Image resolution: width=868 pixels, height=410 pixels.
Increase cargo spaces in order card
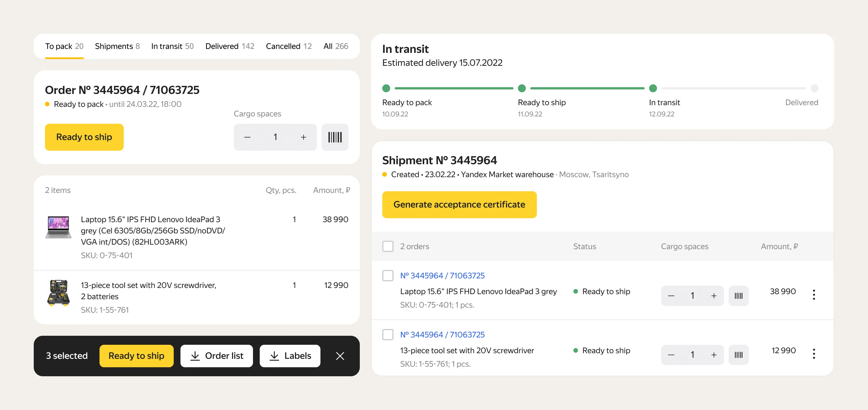[304, 137]
